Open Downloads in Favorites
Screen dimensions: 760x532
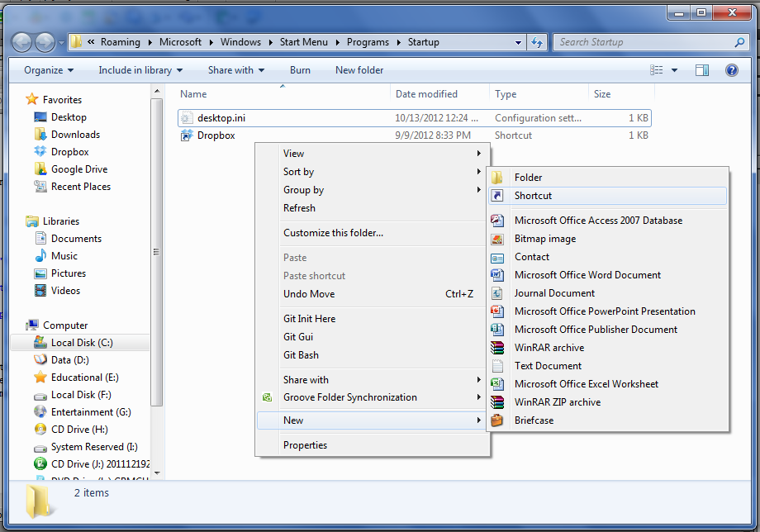click(x=75, y=134)
